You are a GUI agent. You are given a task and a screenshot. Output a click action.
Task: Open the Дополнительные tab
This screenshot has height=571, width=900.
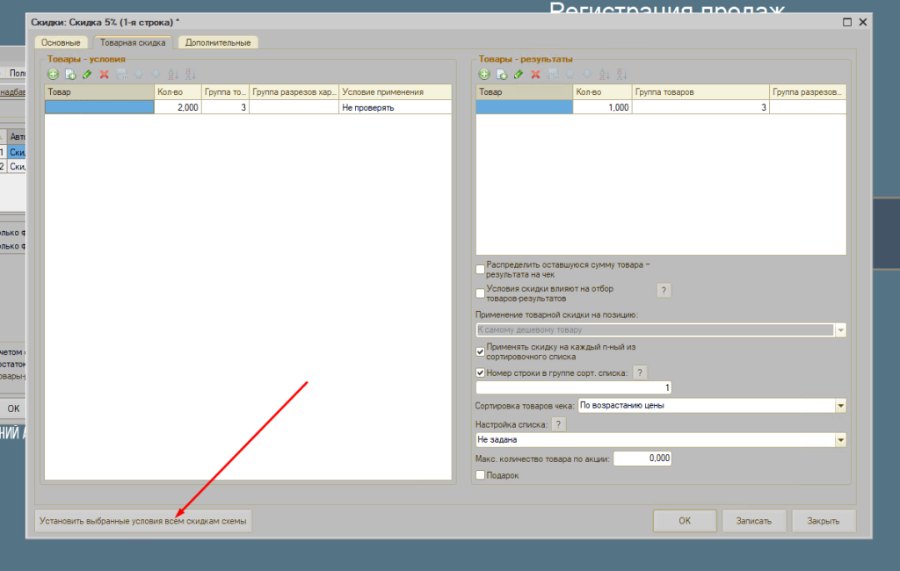(x=218, y=42)
